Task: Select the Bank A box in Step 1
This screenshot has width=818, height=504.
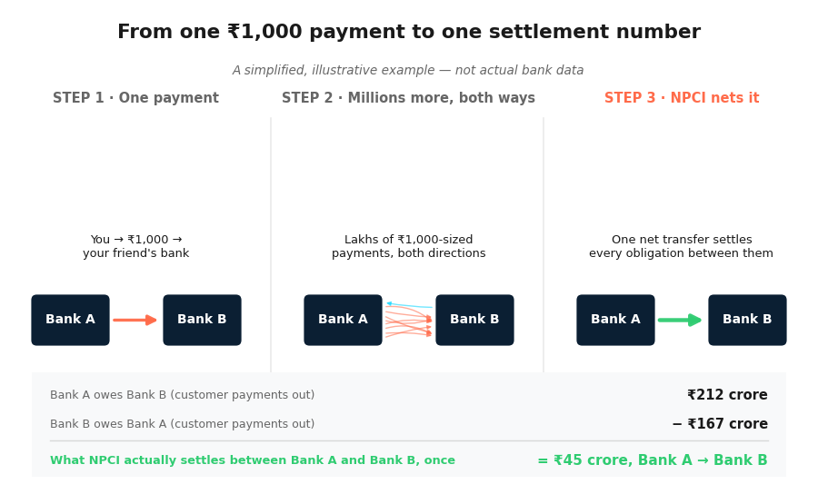Action: pyautogui.click(x=70, y=320)
